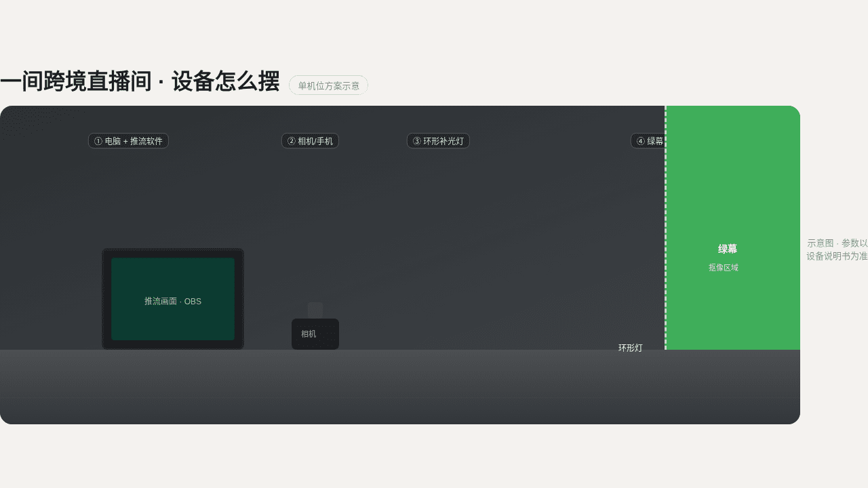This screenshot has width=868, height=488.
Task: Click the camera body labeled '相机'
Action: pyautogui.click(x=315, y=334)
